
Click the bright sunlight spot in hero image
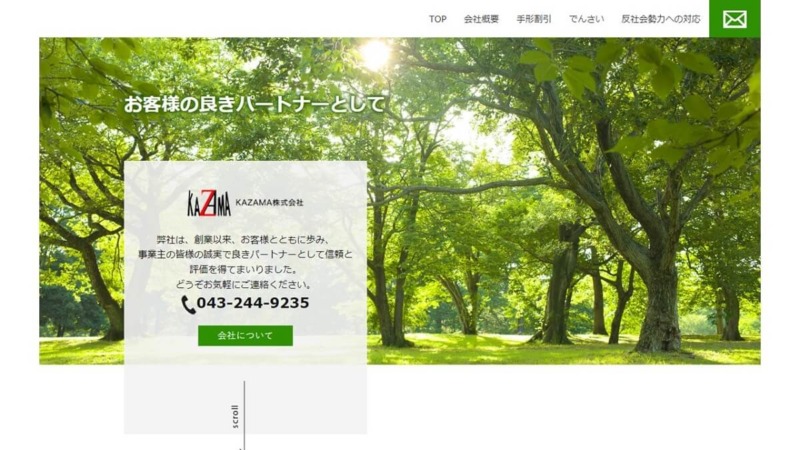click(374, 54)
